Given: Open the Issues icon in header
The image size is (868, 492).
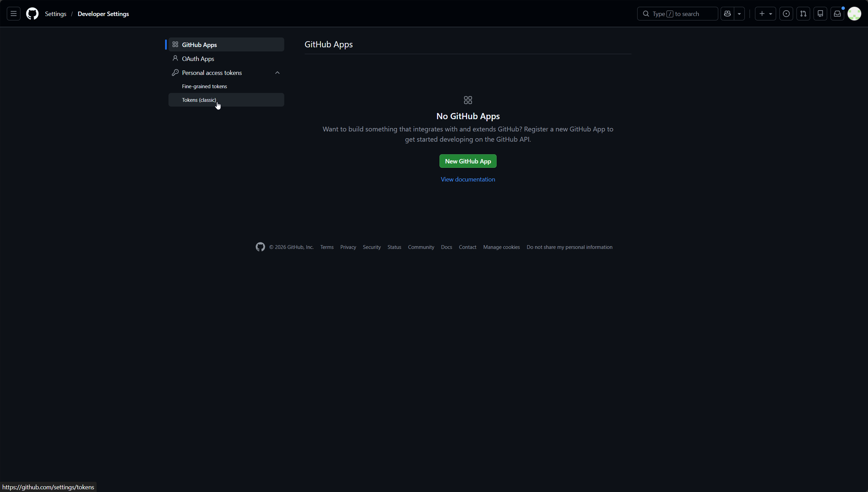Looking at the screenshot, I should [x=786, y=14].
